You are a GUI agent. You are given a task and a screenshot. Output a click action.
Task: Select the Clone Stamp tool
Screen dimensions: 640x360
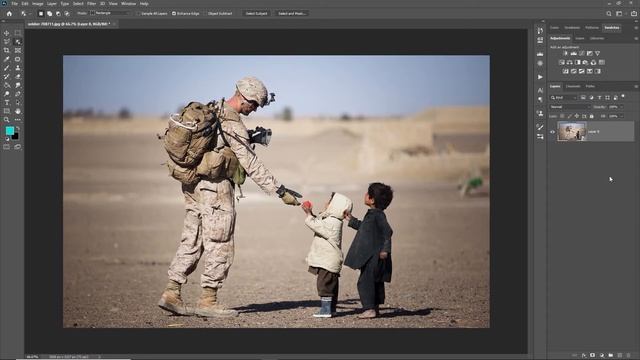tap(18, 68)
